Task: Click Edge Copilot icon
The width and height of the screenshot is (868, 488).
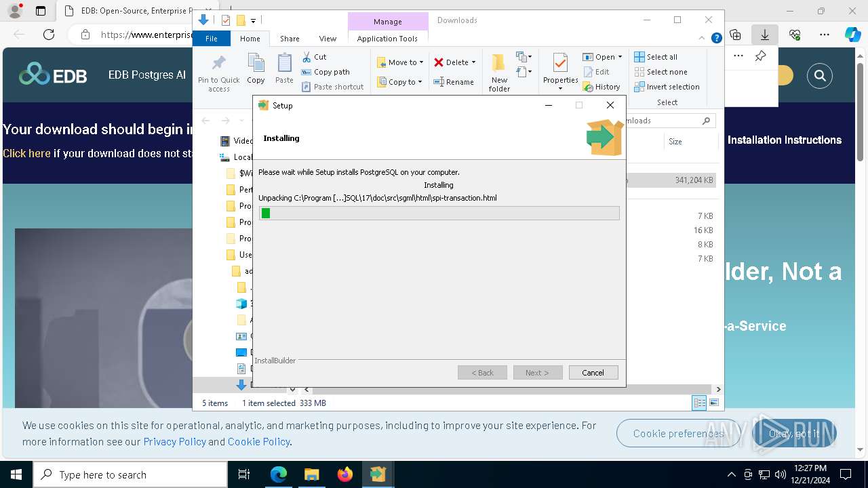Action: [852, 35]
